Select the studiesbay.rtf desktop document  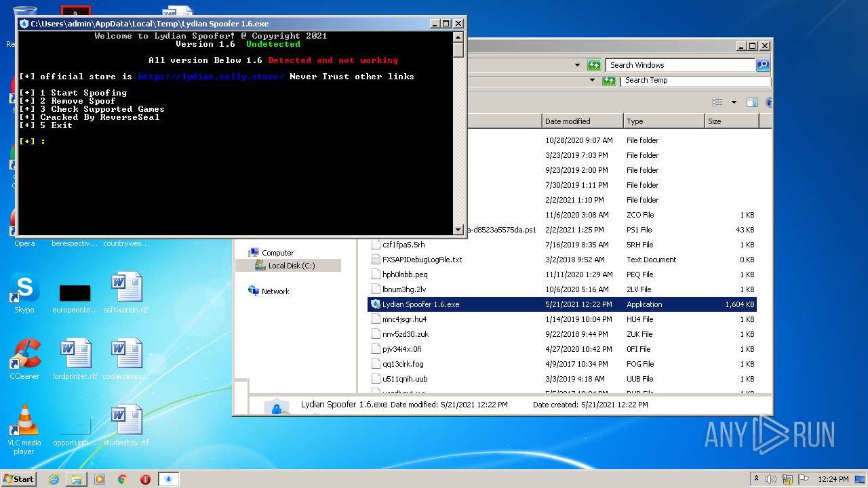pos(125,426)
